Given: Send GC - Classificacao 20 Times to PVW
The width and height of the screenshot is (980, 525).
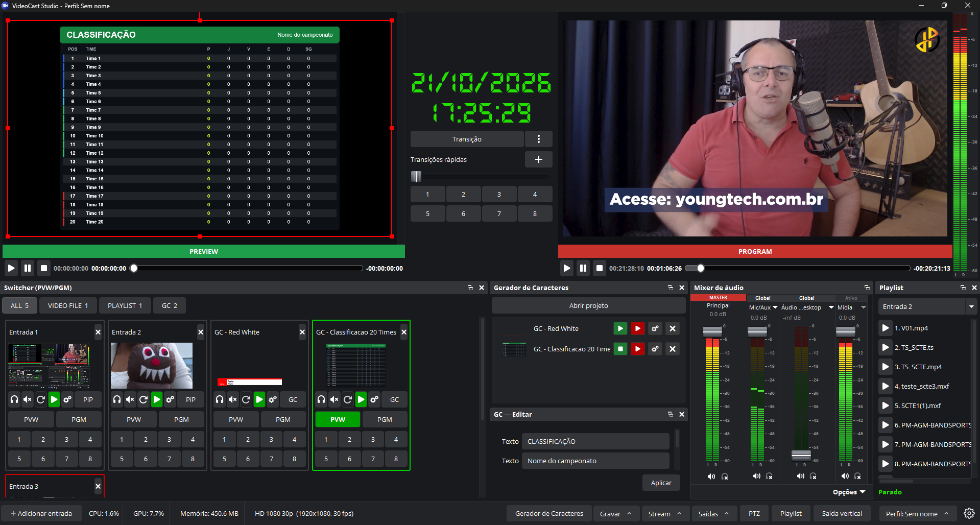Looking at the screenshot, I should tap(338, 419).
